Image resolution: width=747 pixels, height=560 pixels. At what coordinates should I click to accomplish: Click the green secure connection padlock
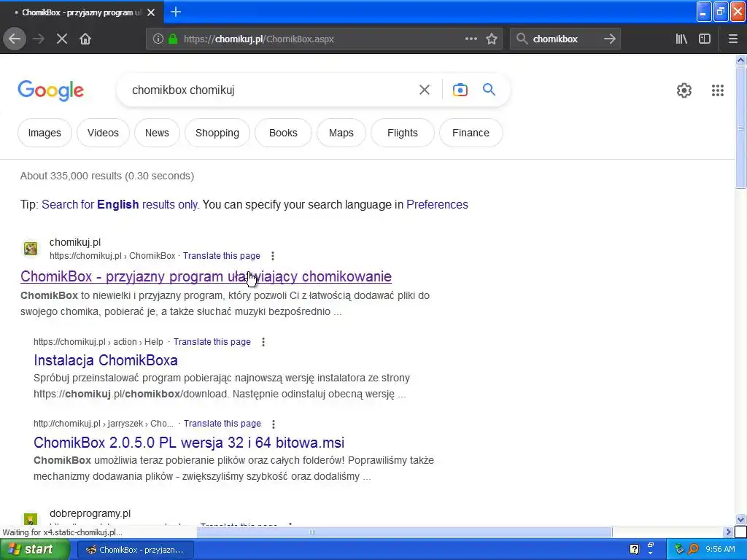[x=174, y=39]
